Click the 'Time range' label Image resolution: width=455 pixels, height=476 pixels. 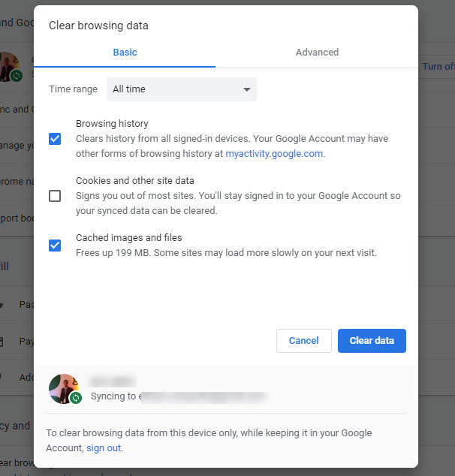pos(73,89)
